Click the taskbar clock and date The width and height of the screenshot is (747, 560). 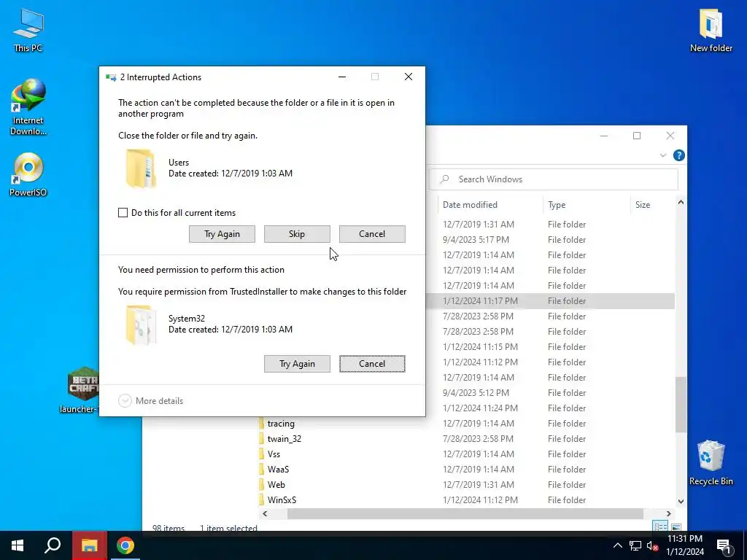tap(684, 545)
